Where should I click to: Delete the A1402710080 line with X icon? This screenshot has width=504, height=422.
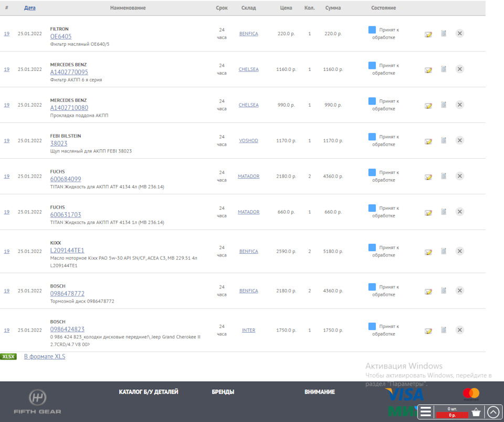click(460, 105)
